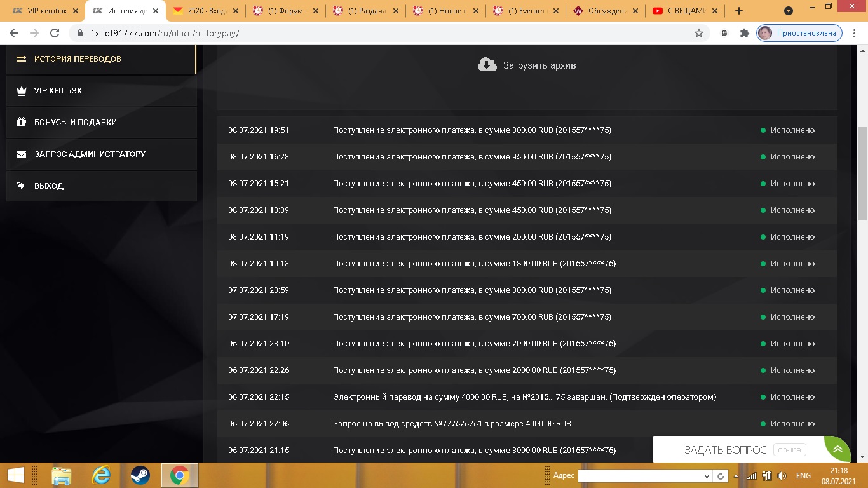
Task: Open Steam from the taskbar
Action: pyautogui.click(x=140, y=475)
